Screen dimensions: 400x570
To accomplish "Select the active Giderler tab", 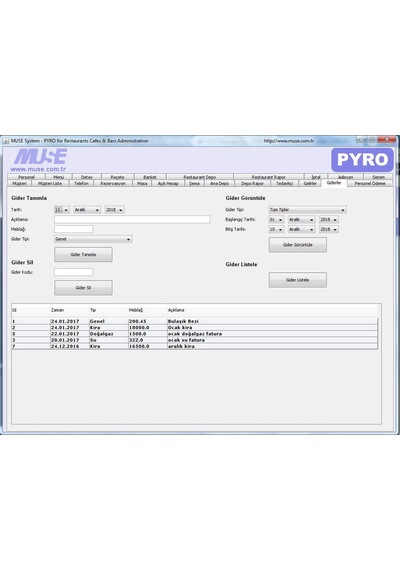I will 334,183.
